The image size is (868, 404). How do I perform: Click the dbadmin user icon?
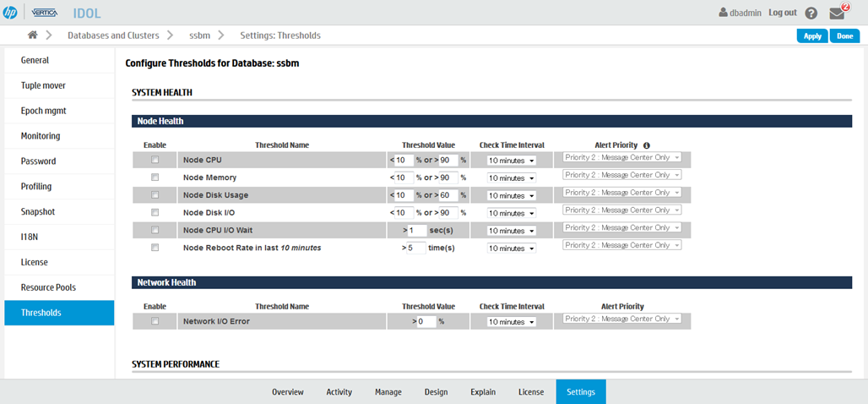pos(723,13)
